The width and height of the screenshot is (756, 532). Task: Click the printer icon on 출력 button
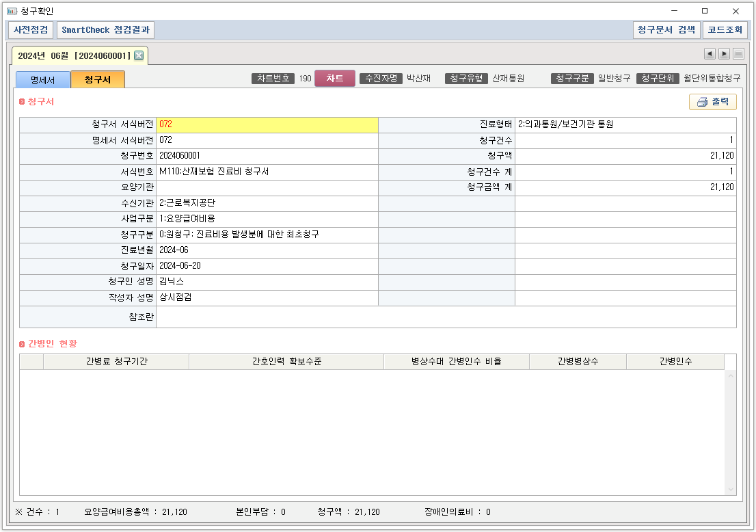701,102
